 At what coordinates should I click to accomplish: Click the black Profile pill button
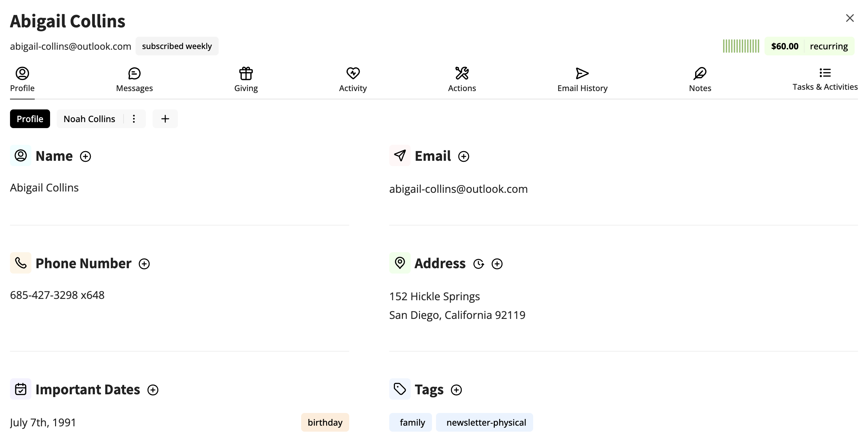(x=30, y=119)
